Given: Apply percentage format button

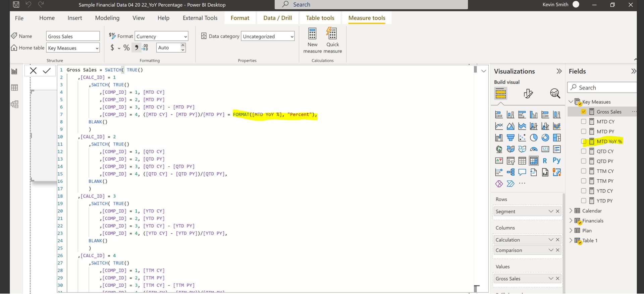Looking at the screenshot, I should (x=126, y=48).
